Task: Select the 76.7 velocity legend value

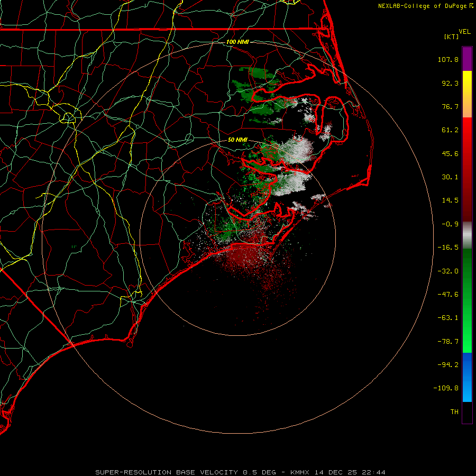Action: [450, 106]
